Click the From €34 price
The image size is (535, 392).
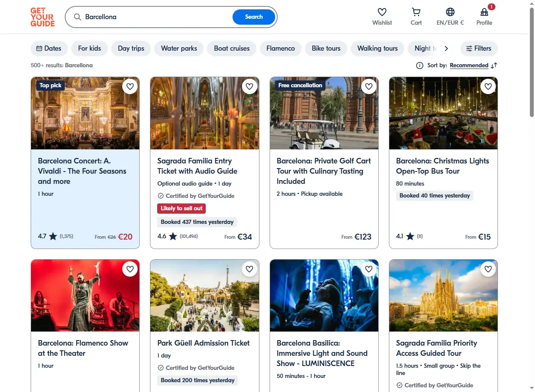click(x=238, y=237)
